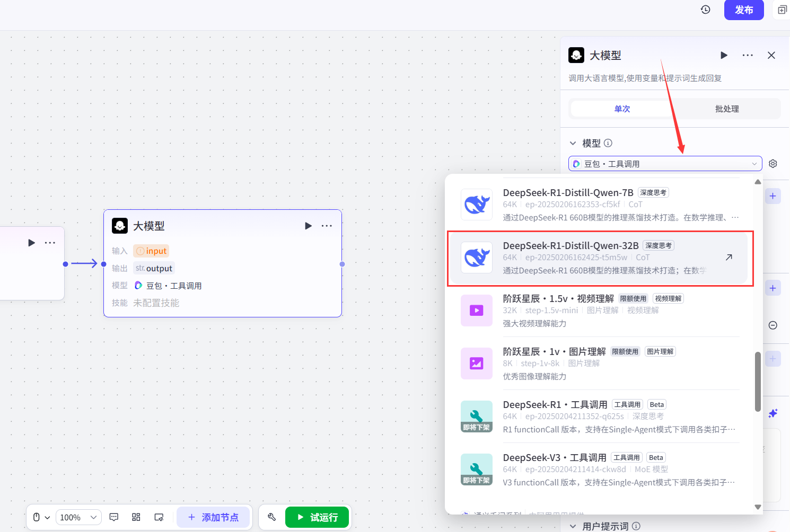Click the DeepSeek whale icon for Qwen-7B

pyautogui.click(x=477, y=205)
